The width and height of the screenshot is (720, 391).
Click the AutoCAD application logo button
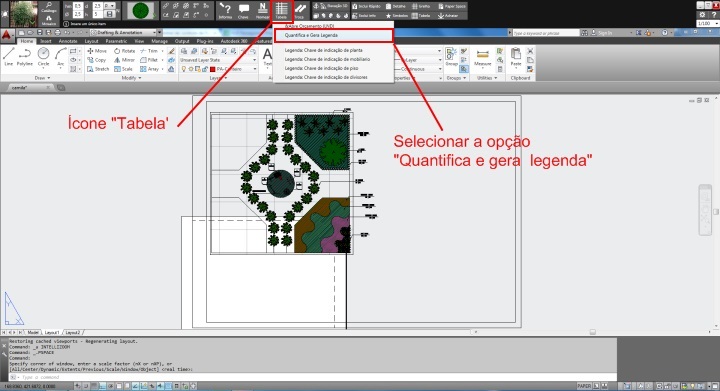tap(6, 35)
